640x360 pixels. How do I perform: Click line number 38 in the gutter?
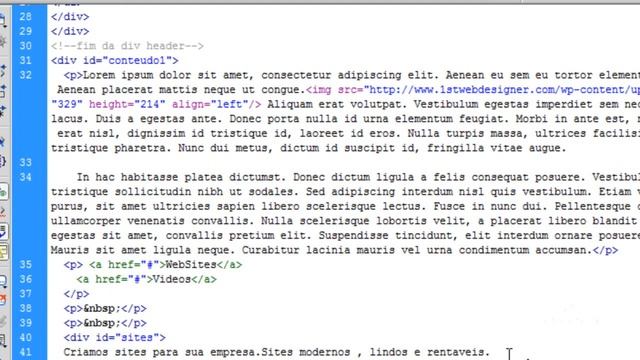click(x=25, y=308)
